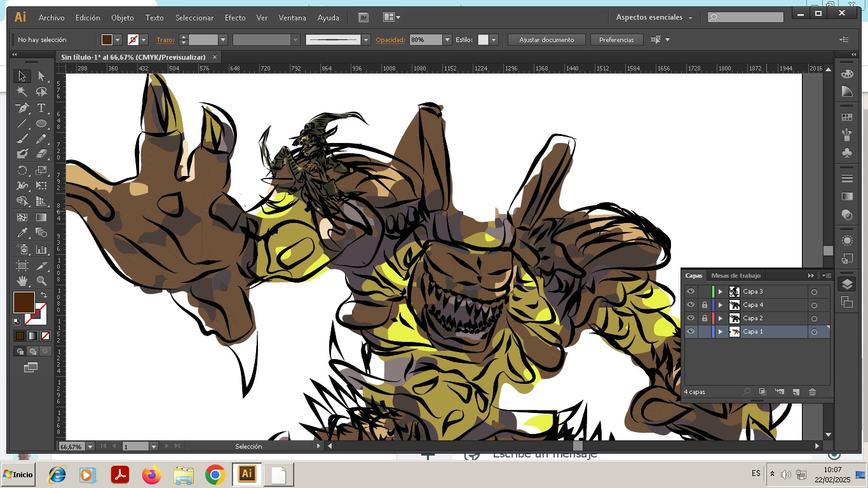
Task: Toggle visibility of Capa 1
Action: coord(691,332)
